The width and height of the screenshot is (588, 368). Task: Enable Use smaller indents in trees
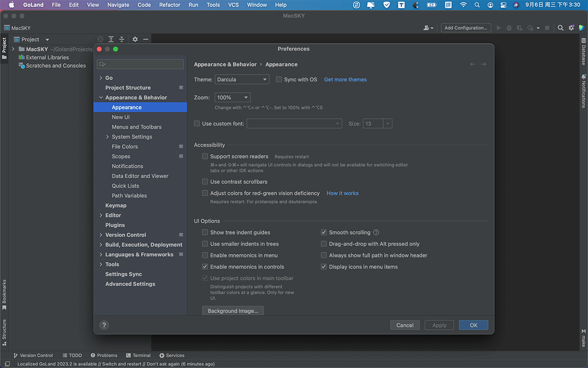pos(205,244)
